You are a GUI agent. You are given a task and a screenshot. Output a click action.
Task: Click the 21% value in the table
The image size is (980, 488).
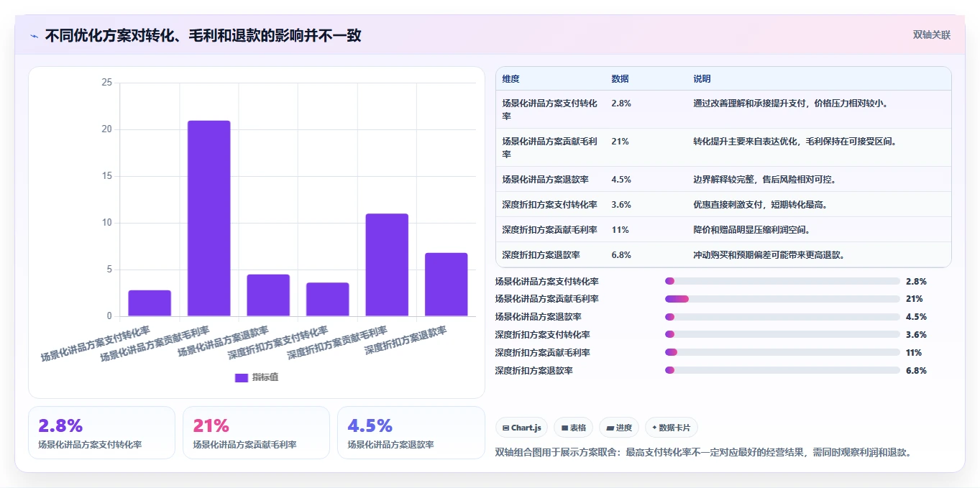pyautogui.click(x=620, y=141)
